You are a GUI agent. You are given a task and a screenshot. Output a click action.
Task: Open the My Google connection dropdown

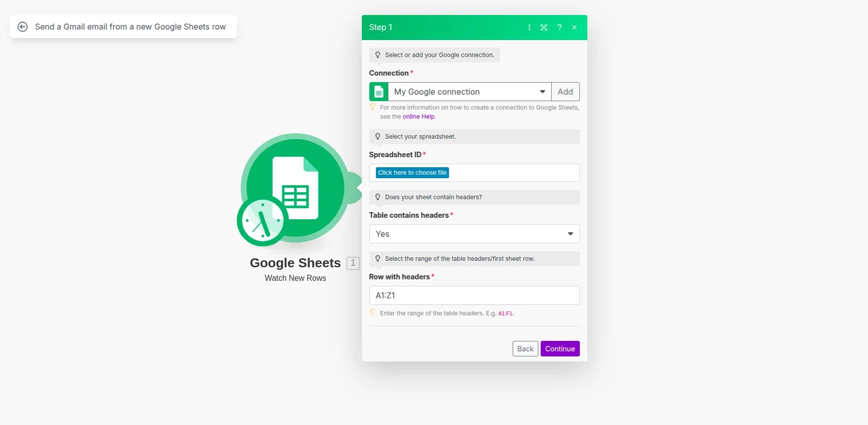click(470, 92)
